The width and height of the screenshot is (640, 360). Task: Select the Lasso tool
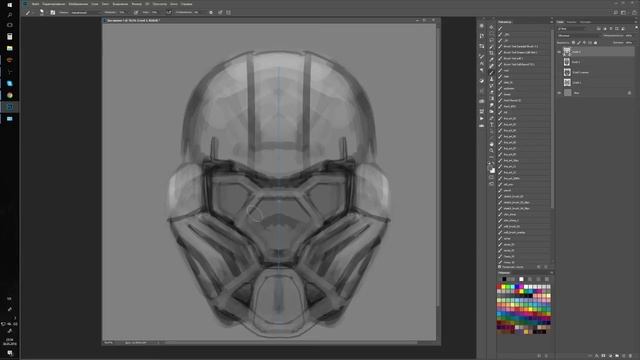491,40
